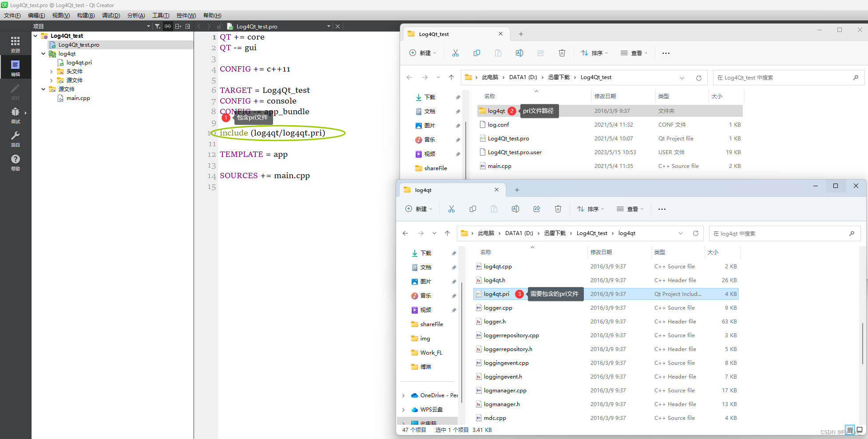Image resolution: width=868 pixels, height=439 pixels.
Task: Open the Welcome mode in Qt Creator sidebar
Action: pos(16,44)
